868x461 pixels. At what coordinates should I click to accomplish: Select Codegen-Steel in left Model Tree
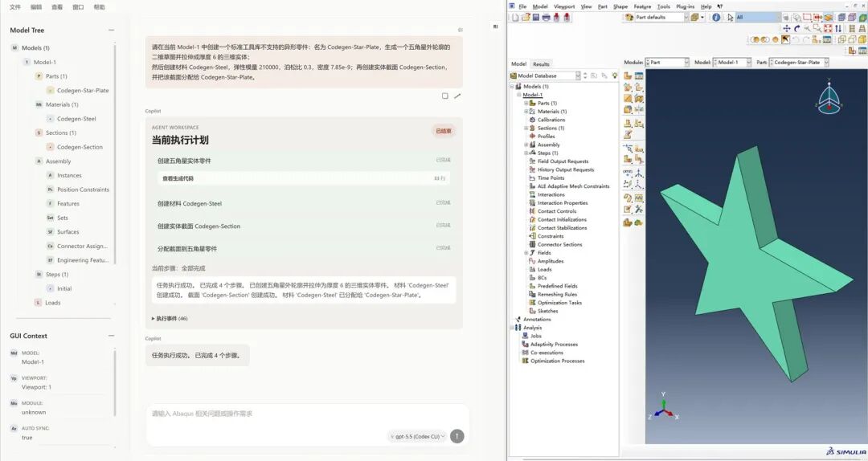tap(76, 118)
